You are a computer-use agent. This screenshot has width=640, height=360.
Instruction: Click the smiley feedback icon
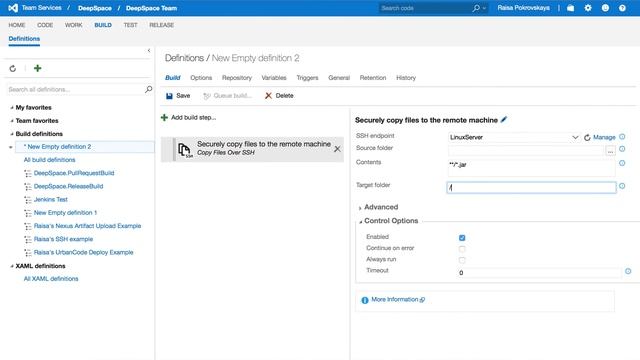[x=605, y=8]
